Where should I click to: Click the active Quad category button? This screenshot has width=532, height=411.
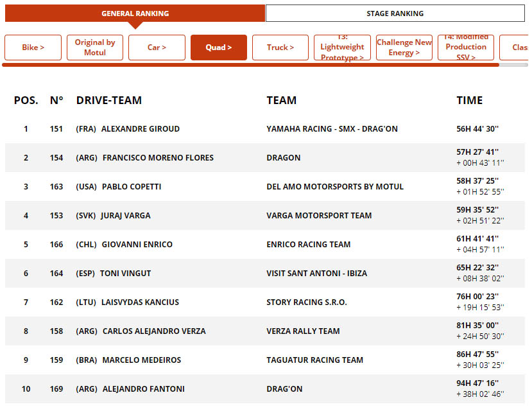219,48
